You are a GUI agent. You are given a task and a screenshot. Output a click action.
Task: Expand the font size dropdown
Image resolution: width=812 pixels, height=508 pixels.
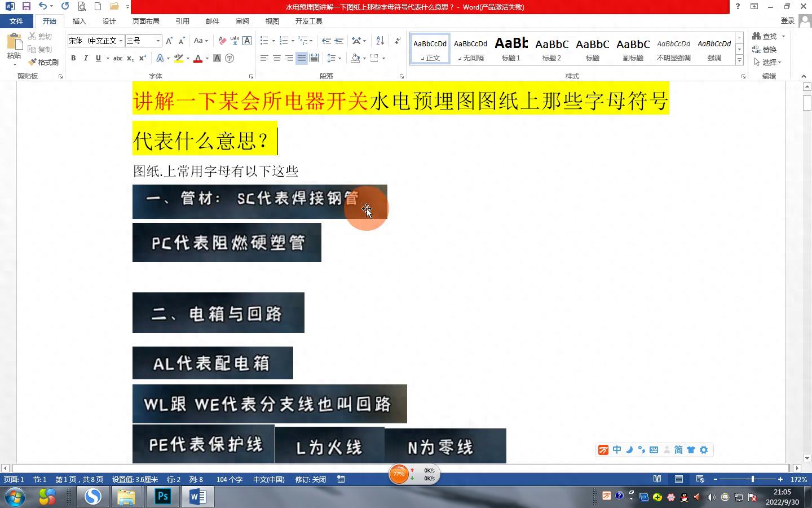click(158, 41)
